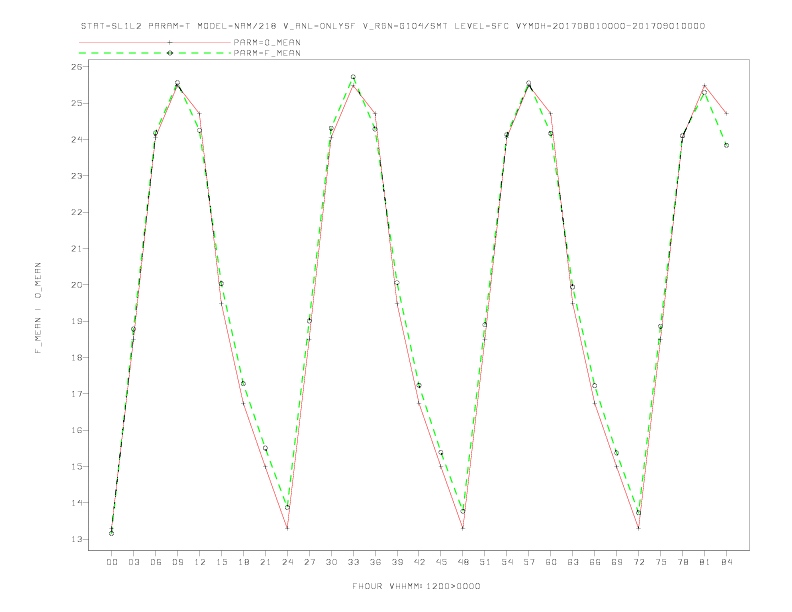This screenshot has width=792, height=612.
Task: Click y-axis tick label 15
Action: point(76,467)
